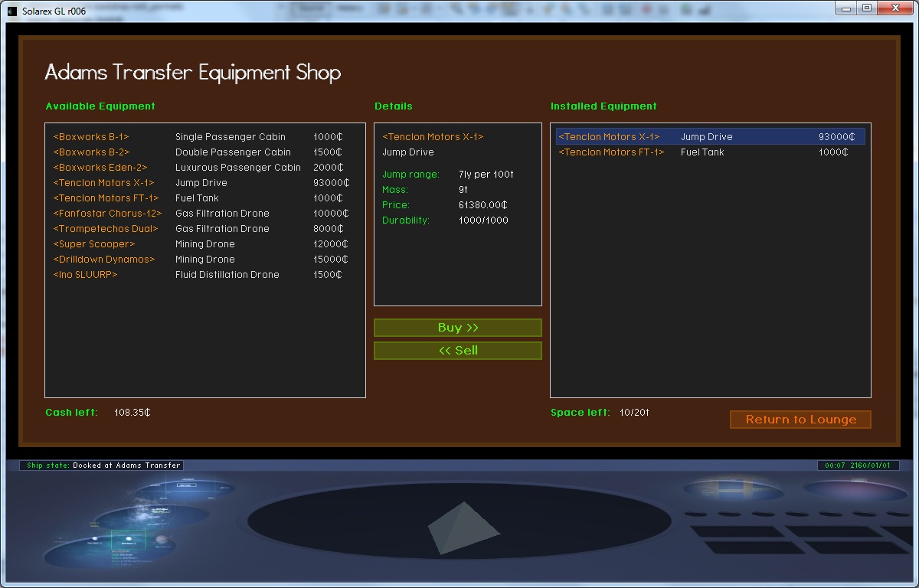Click the green-highlighted planet on lower map
This screenshot has width=919, height=588.
click(127, 541)
